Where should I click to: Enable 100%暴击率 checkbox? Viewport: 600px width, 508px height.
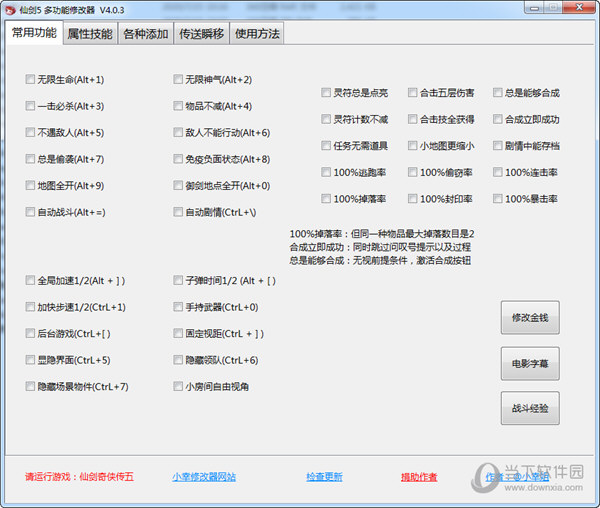click(497, 199)
